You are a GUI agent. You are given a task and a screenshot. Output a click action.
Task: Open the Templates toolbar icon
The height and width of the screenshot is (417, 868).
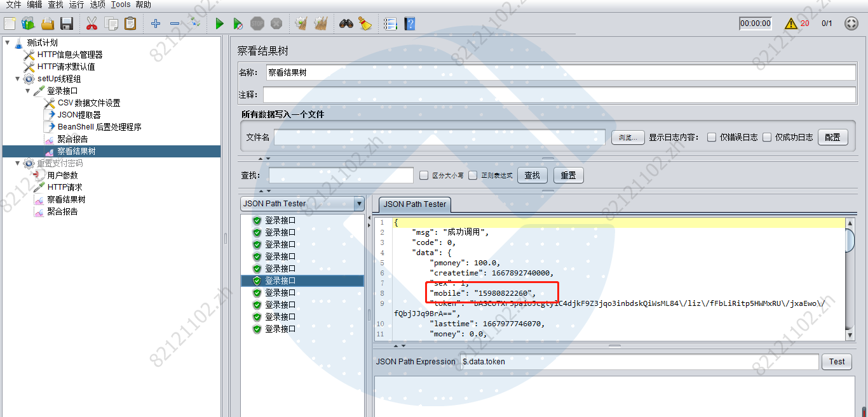pos(28,23)
